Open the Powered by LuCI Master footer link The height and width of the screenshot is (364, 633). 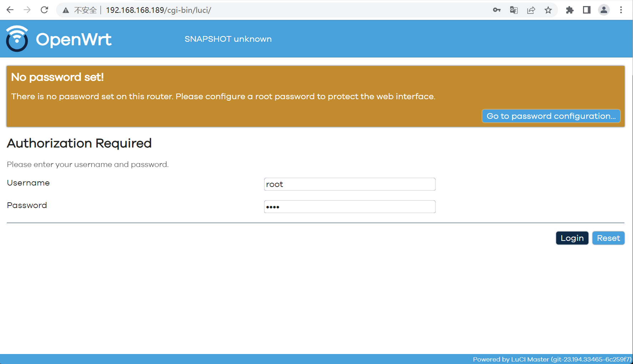coord(551,359)
